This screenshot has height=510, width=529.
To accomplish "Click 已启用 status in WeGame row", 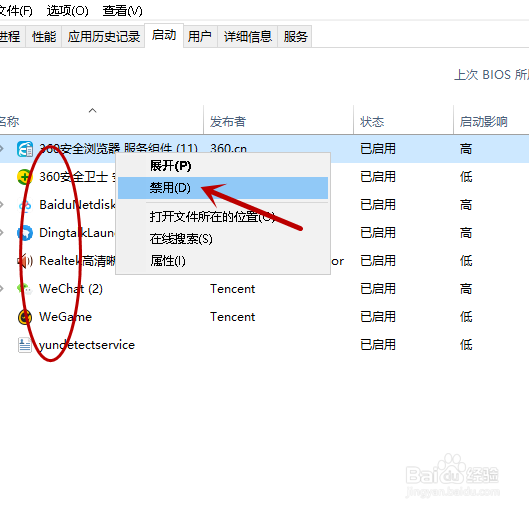I will coord(378,317).
